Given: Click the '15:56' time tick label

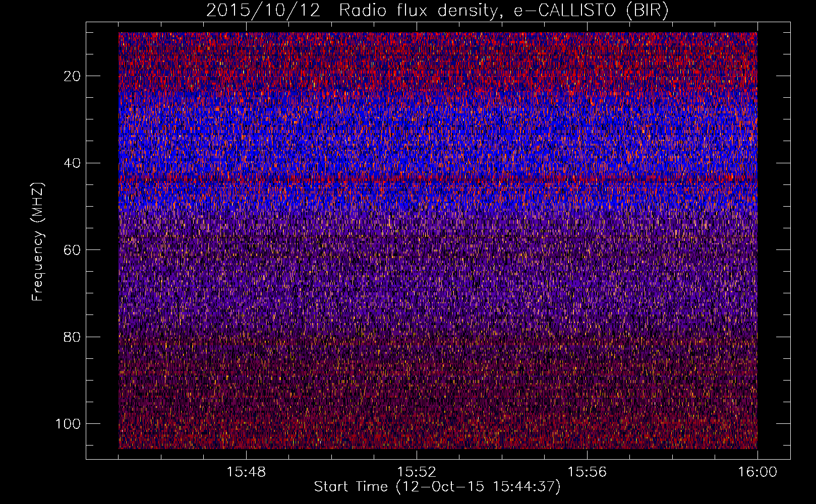Looking at the screenshot, I should pyautogui.click(x=587, y=472).
